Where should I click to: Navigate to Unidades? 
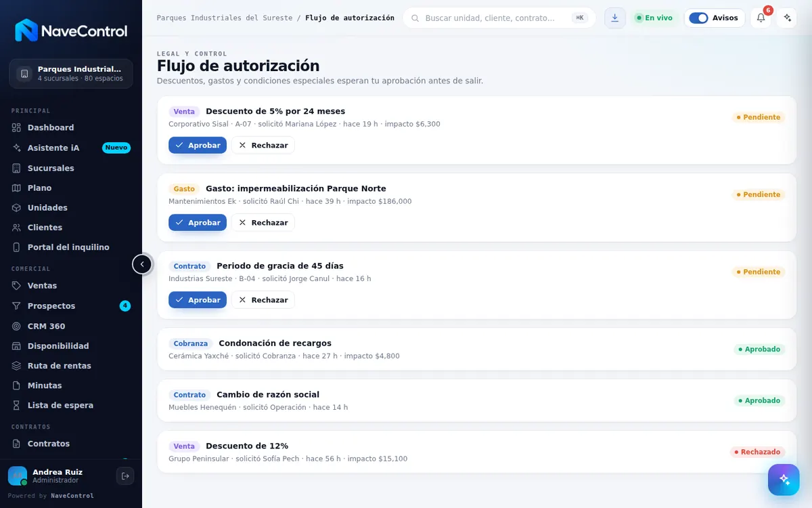coord(71,207)
